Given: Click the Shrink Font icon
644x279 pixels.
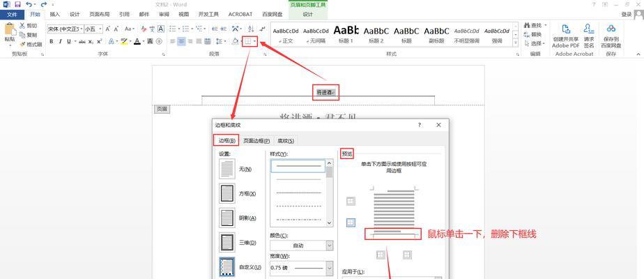Looking at the screenshot, I should click(116, 29).
